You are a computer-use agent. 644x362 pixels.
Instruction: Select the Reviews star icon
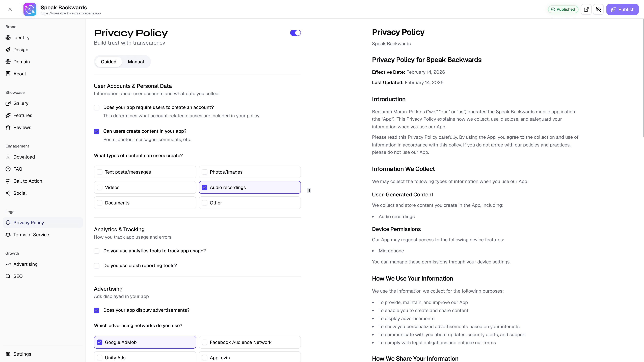(8, 127)
